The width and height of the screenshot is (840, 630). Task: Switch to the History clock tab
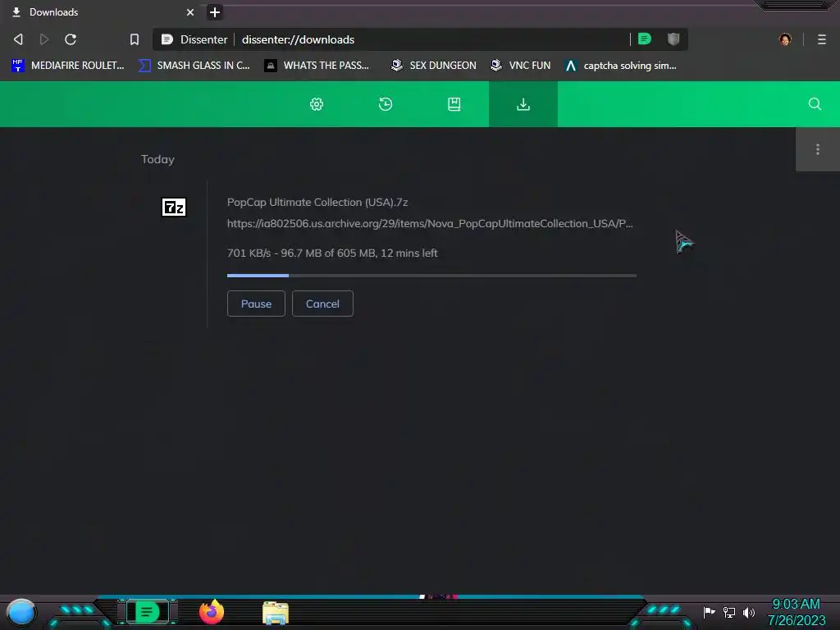click(x=386, y=104)
